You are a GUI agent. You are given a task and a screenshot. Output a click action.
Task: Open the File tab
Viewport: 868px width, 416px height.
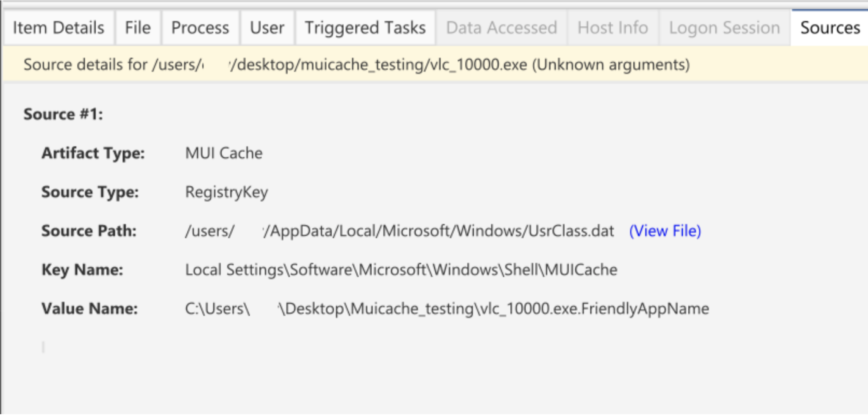coord(137,28)
